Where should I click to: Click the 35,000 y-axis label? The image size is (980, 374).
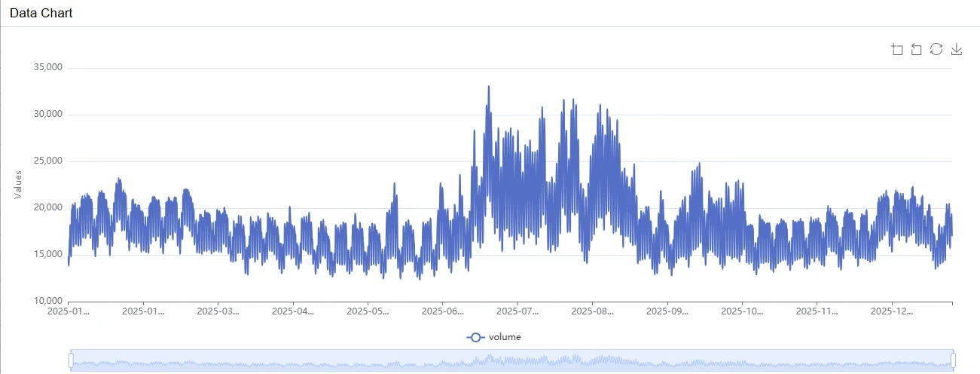(x=48, y=68)
